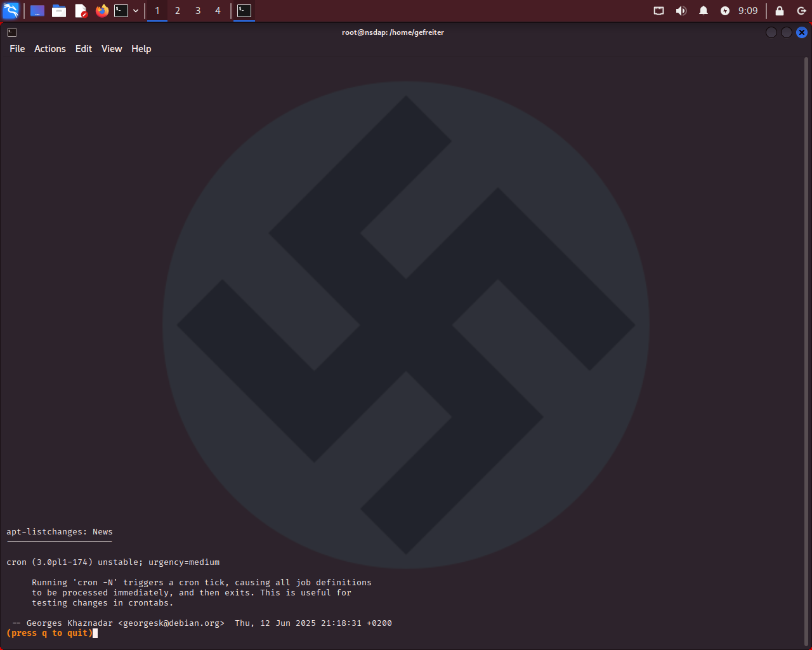Launch Firefox from the top panel
The image size is (812, 650).
point(102,11)
